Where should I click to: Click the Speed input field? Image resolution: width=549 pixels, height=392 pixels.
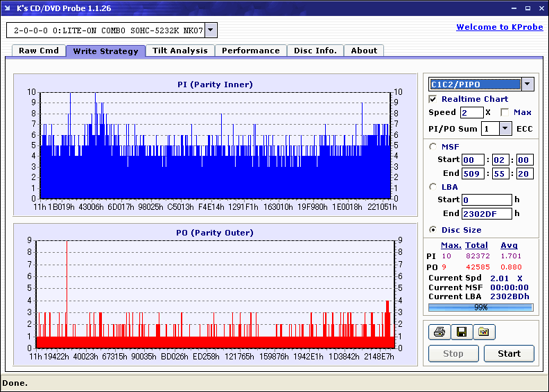[471, 112]
